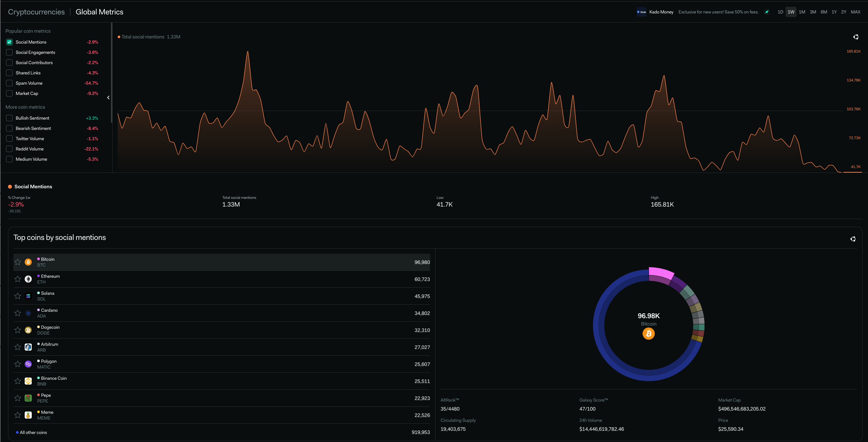Click the share icon in the Top coins panel
Viewport: 868px width, 442px height.
(x=853, y=239)
